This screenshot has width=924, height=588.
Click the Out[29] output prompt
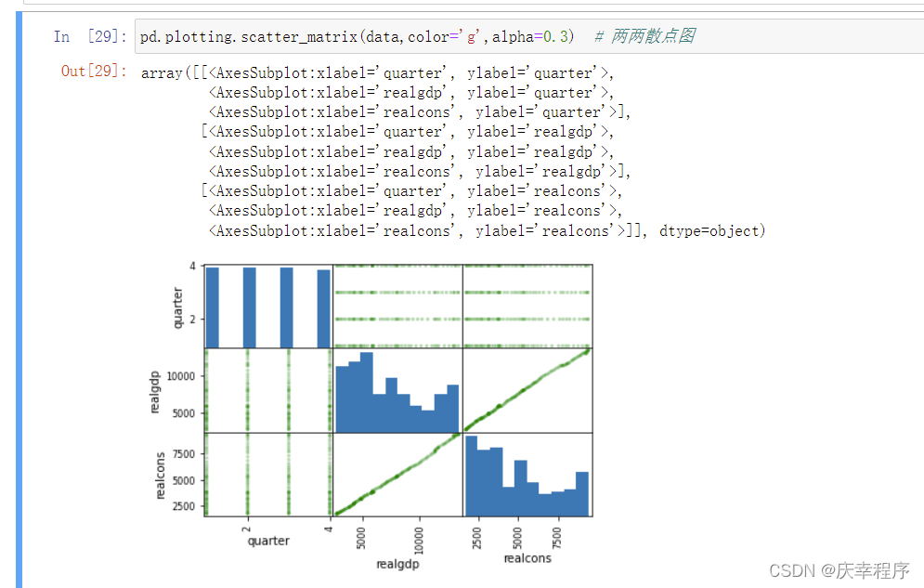click(x=94, y=71)
